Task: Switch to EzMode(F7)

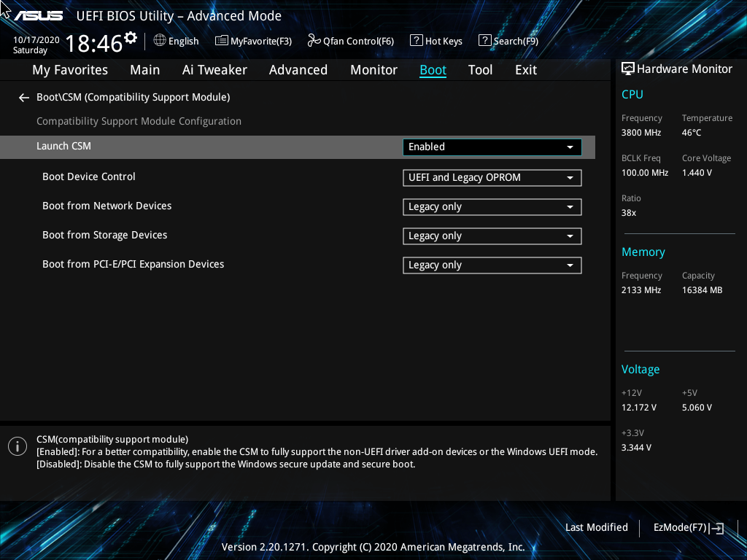Action: point(689,528)
